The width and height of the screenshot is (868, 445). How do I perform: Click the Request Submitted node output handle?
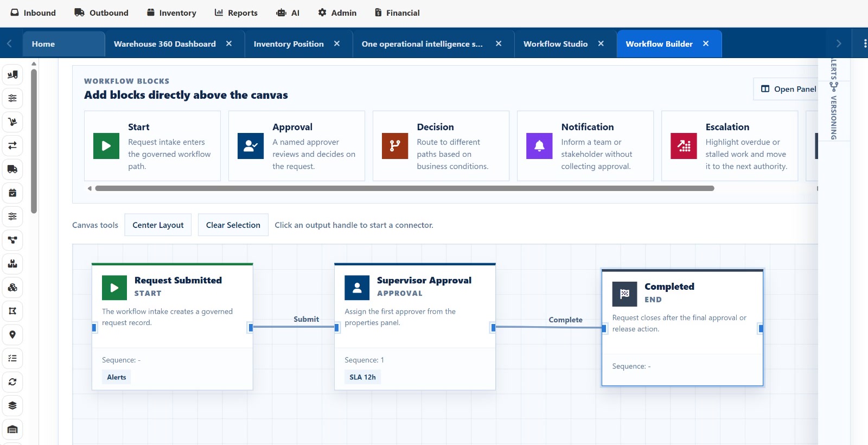[251, 328]
